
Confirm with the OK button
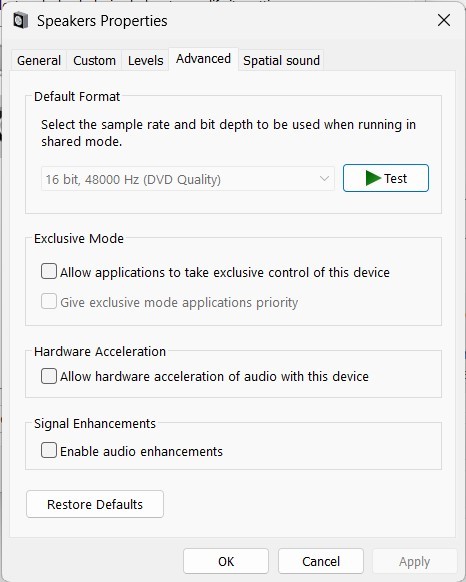point(226,561)
